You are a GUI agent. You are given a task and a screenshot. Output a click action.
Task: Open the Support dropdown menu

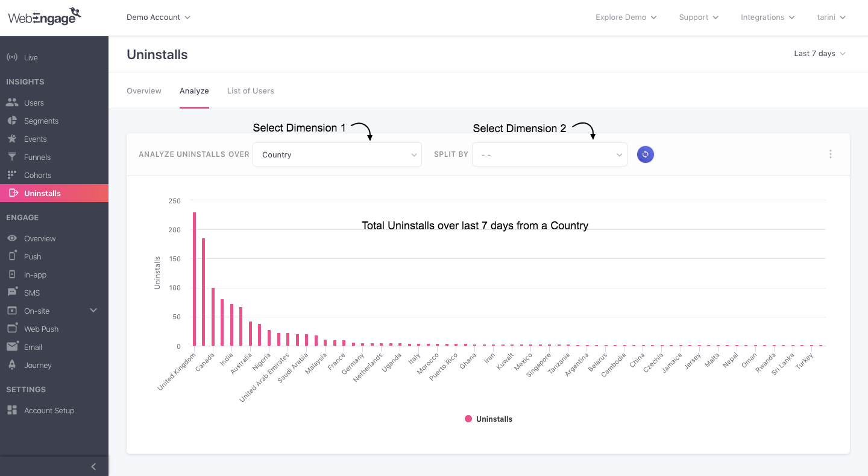pyautogui.click(x=699, y=17)
